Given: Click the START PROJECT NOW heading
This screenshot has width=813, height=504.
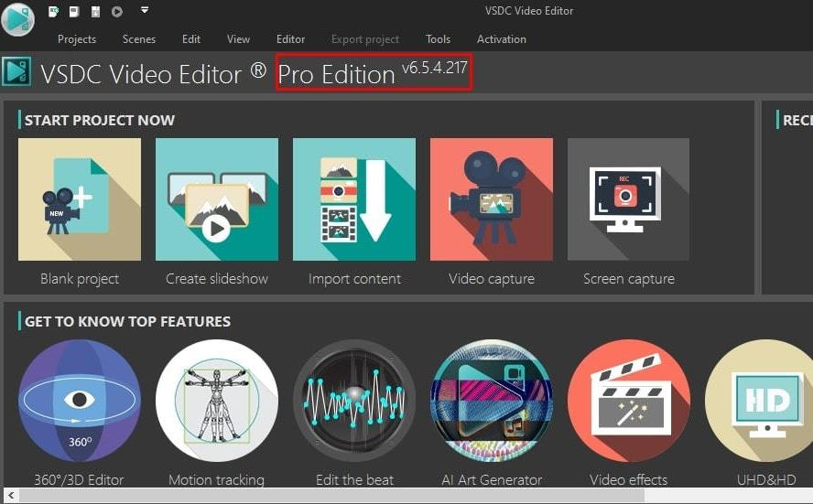Looking at the screenshot, I should pos(100,120).
